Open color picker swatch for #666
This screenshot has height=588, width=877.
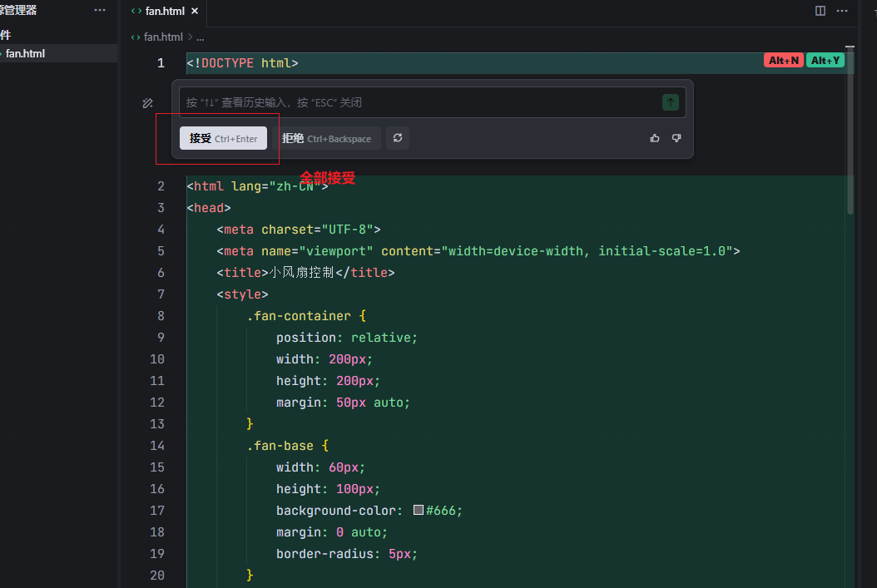pos(419,510)
